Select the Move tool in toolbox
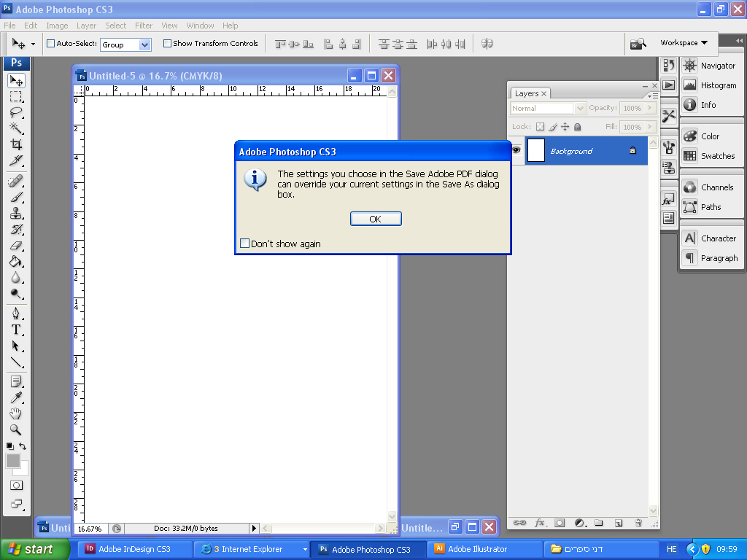The width and height of the screenshot is (747, 560). [16, 81]
